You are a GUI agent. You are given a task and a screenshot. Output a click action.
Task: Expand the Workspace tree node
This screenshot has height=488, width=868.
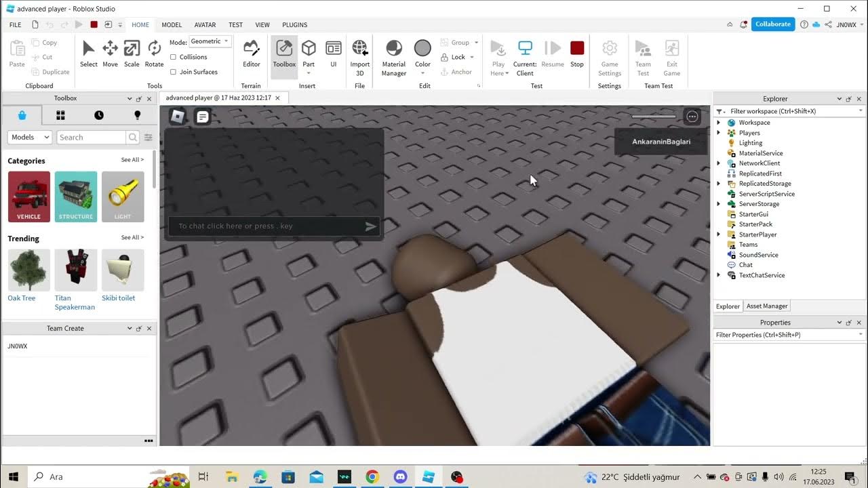[x=719, y=123]
